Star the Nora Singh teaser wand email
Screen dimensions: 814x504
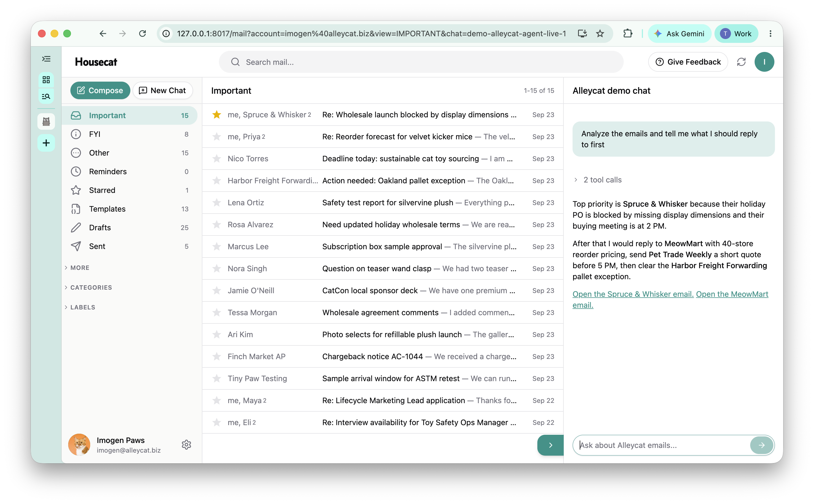[217, 269]
